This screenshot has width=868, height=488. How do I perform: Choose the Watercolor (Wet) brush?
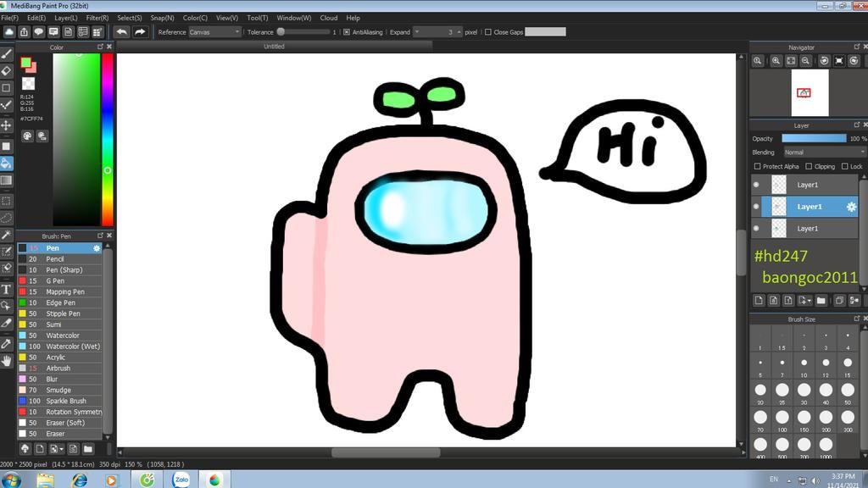(60, 347)
